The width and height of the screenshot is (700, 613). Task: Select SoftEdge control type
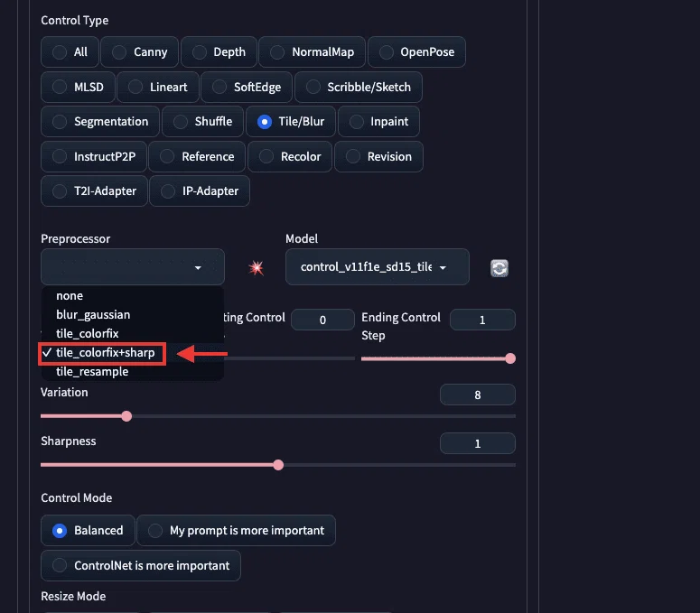(247, 87)
